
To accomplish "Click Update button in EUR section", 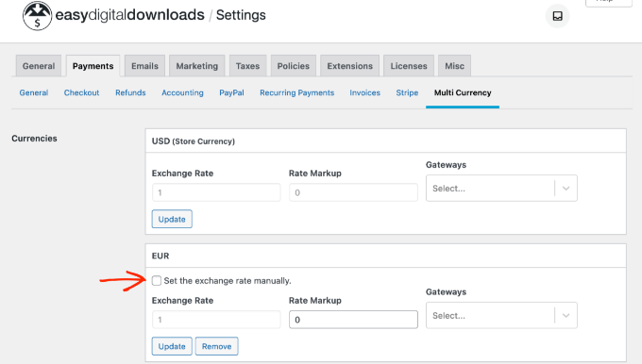I will 172,346.
